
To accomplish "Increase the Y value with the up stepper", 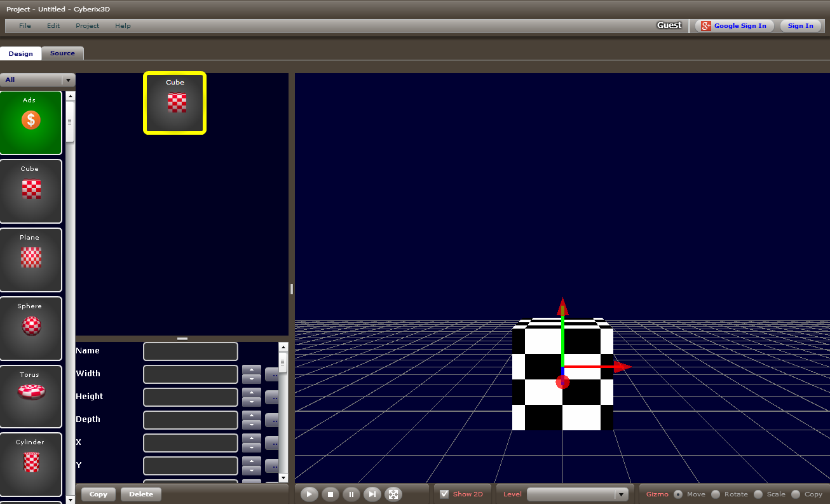I will (252, 461).
